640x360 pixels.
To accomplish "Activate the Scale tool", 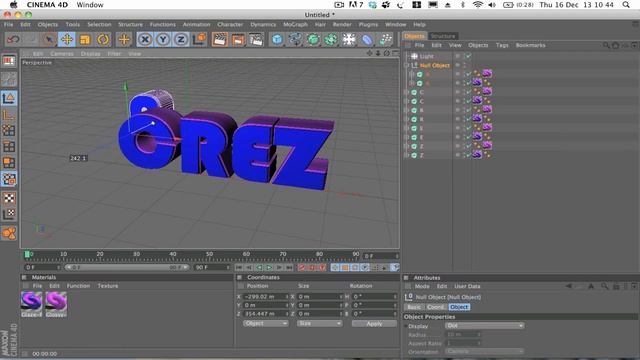I will (85, 40).
